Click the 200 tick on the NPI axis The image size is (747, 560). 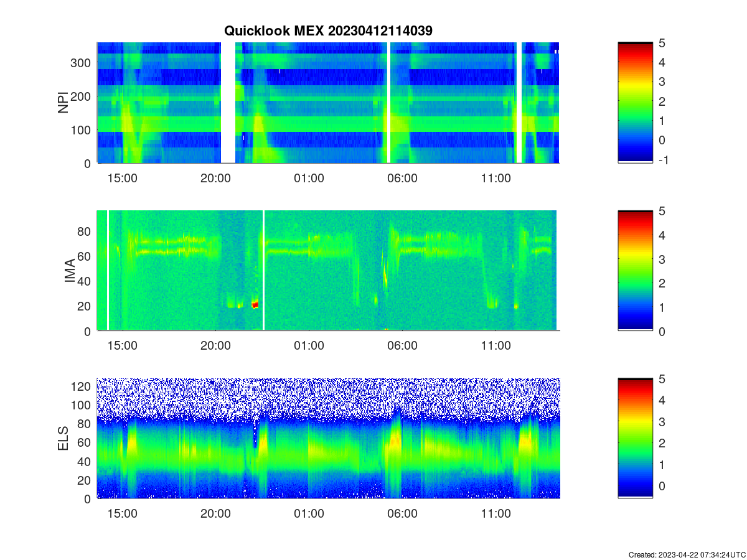[x=82, y=96]
